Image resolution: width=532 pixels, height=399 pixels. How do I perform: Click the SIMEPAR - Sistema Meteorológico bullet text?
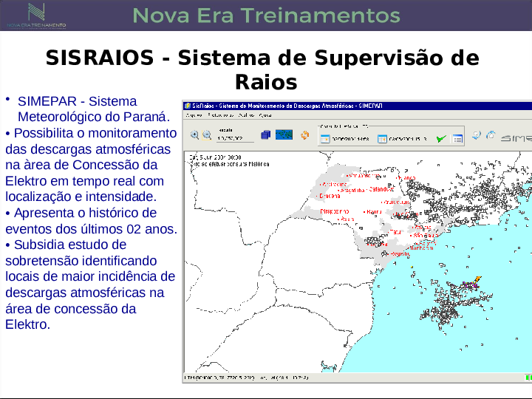click(x=94, y=109)
